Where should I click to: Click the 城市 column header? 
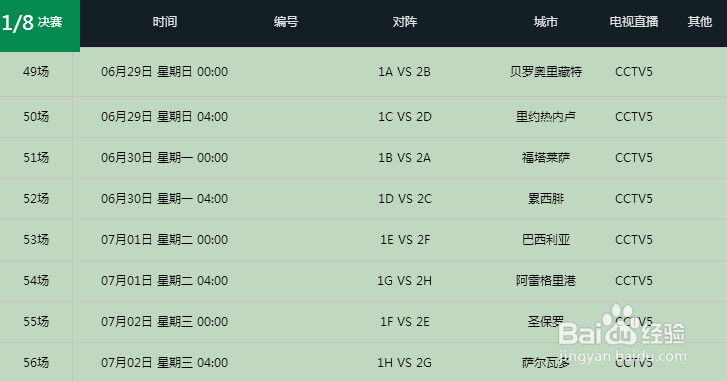click(546, 22)
